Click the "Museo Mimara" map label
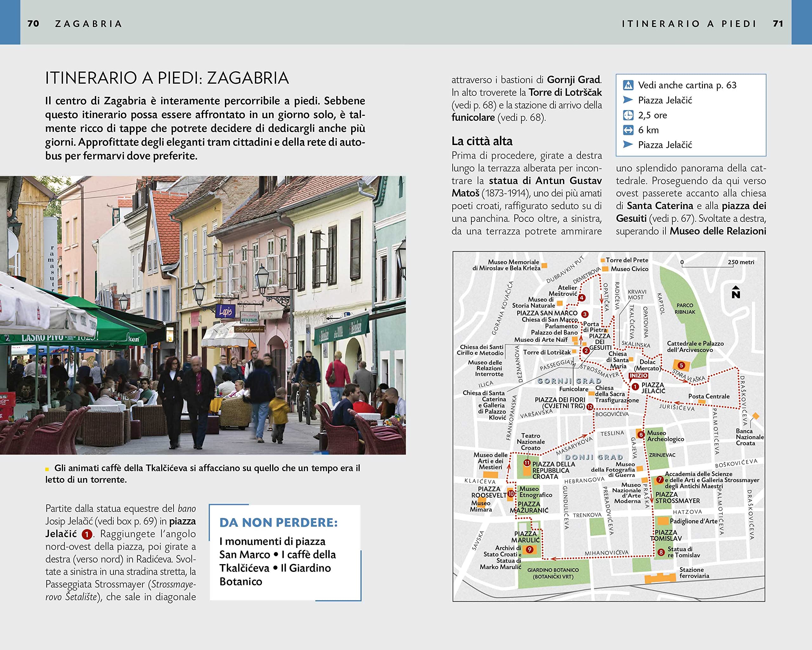The image size is (812, 650). [x=481, y=506]
